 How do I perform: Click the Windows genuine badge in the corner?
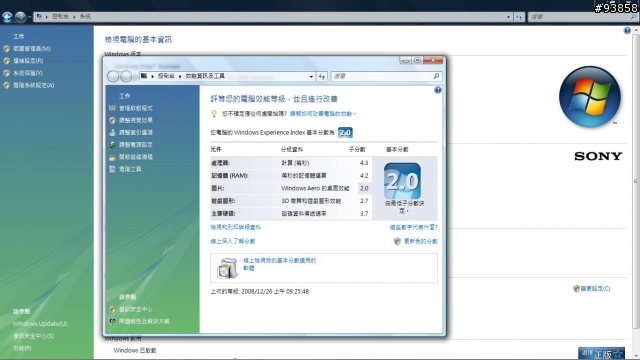[601, 353]
